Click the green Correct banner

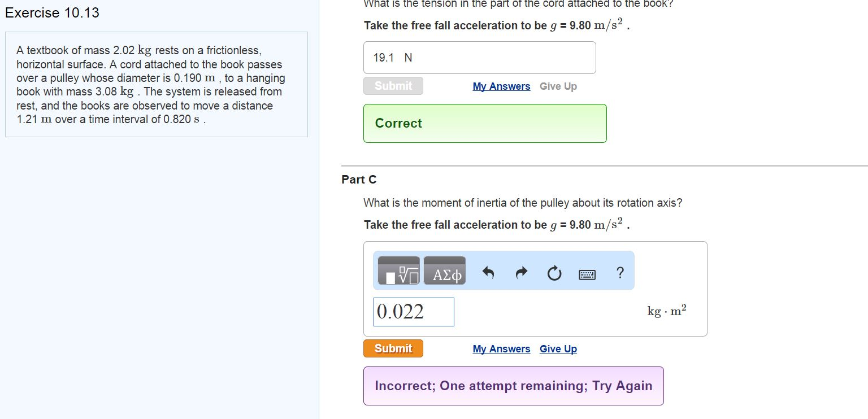click(x=484, y=123)
